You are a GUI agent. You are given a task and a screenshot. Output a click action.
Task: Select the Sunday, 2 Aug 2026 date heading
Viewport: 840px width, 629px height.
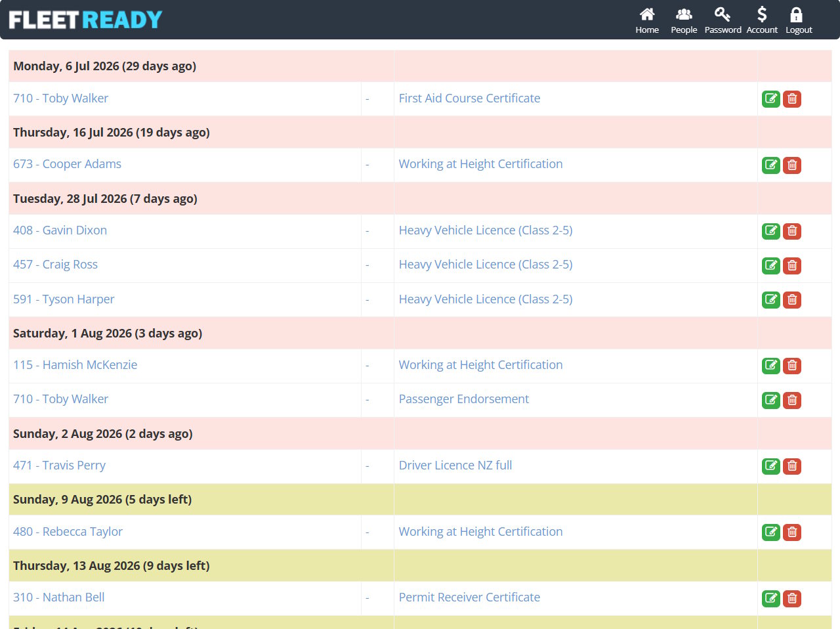(x=103, y=434)
